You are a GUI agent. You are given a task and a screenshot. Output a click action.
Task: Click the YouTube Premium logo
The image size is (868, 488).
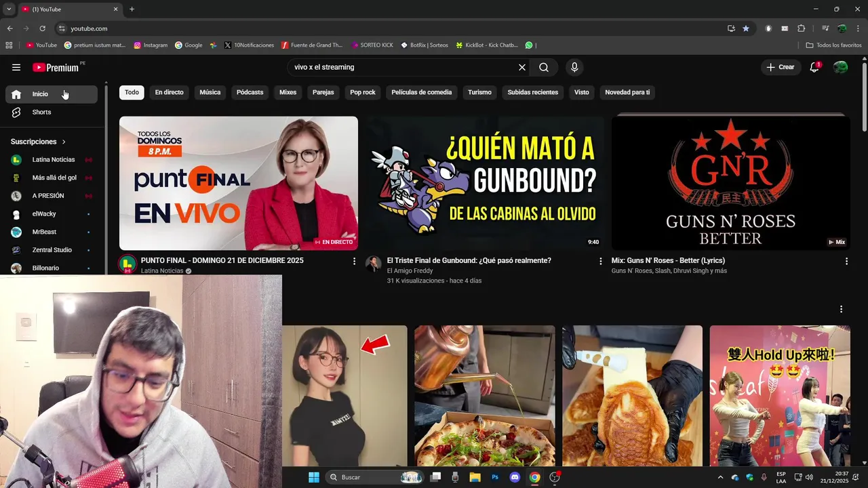[57, 67]
